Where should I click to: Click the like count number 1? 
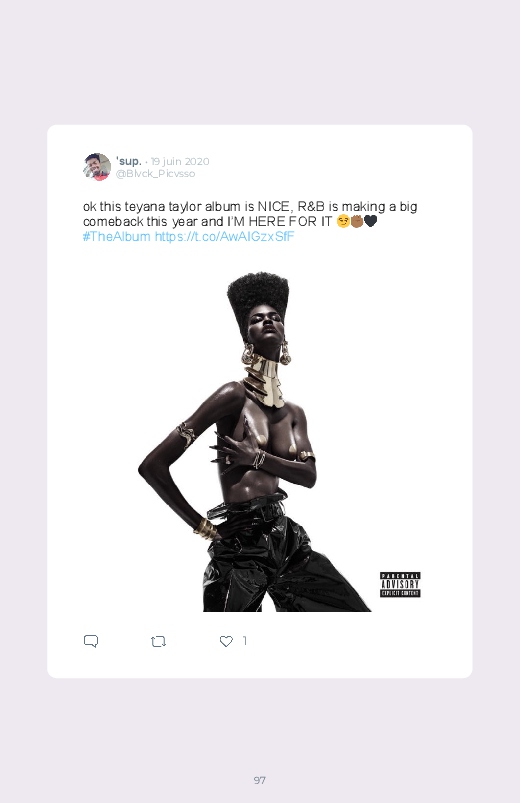click(x=245, y=641)
